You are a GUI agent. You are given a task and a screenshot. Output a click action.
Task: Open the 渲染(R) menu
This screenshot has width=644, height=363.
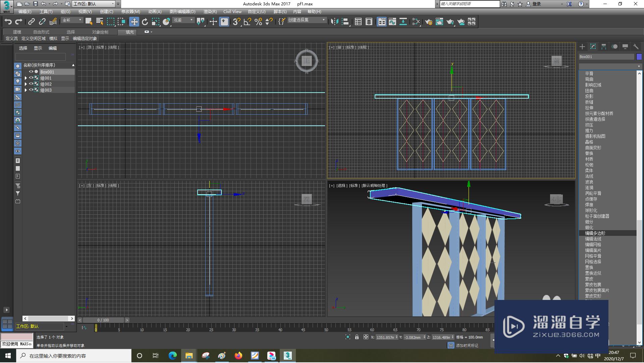(x=210, y=12)
